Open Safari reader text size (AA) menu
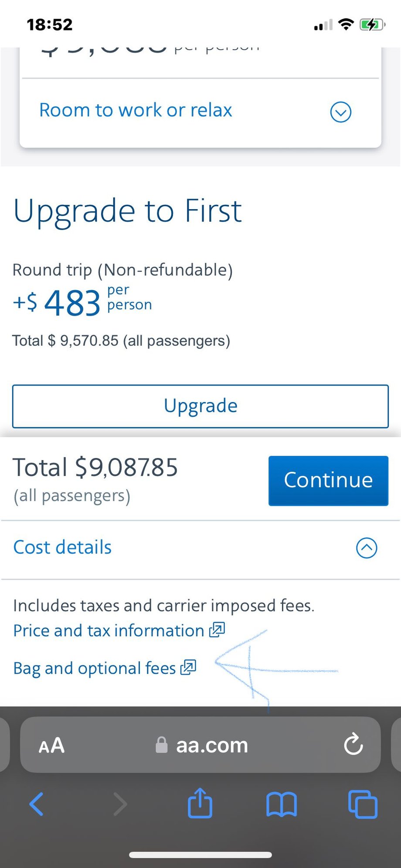401x868 pixels. pos(52,746)
